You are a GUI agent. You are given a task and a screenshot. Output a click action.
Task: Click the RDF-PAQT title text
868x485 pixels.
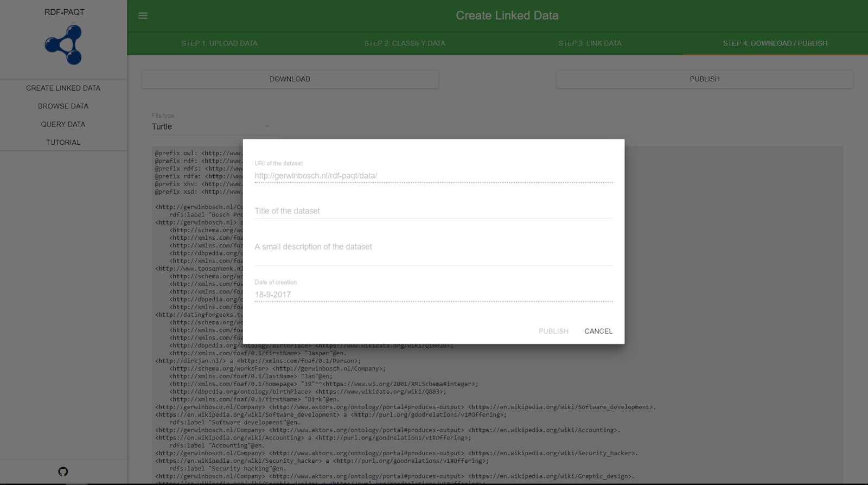click(64, 12)
